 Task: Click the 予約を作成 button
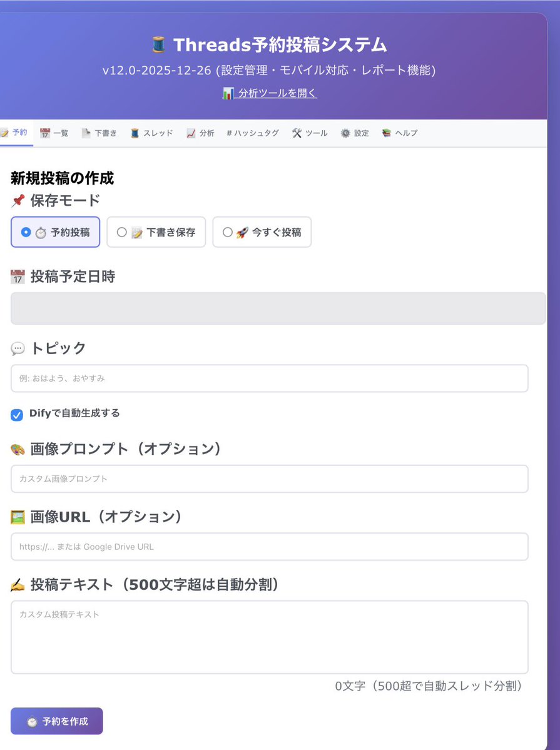pos(56,721)
